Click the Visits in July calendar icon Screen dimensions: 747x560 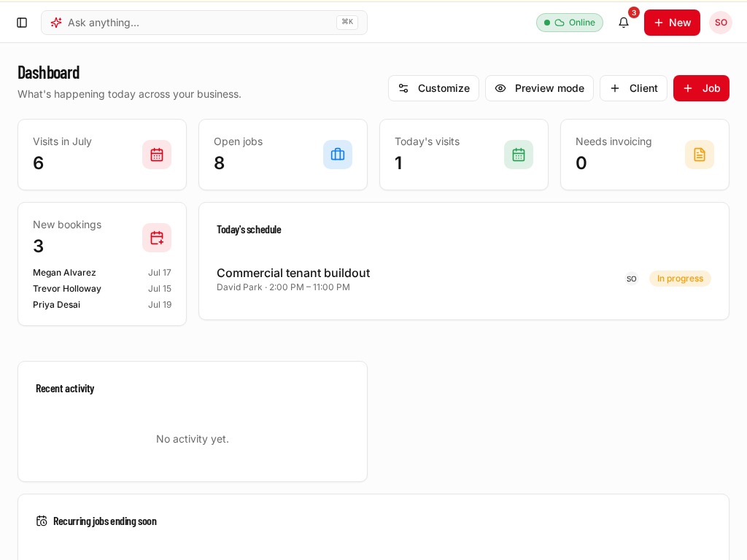pos(157,155)
